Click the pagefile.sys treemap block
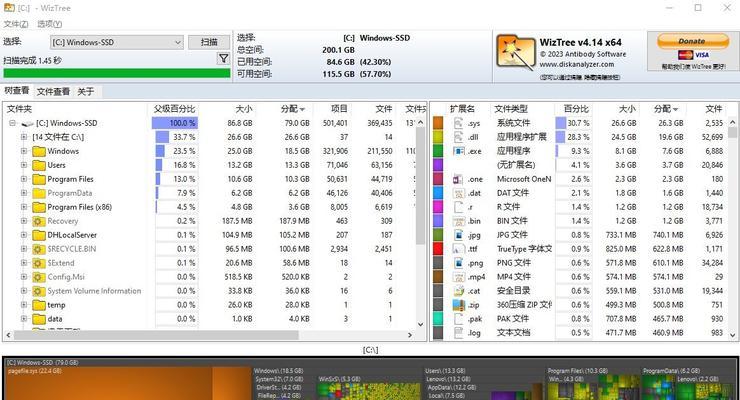 click(109, 383)
